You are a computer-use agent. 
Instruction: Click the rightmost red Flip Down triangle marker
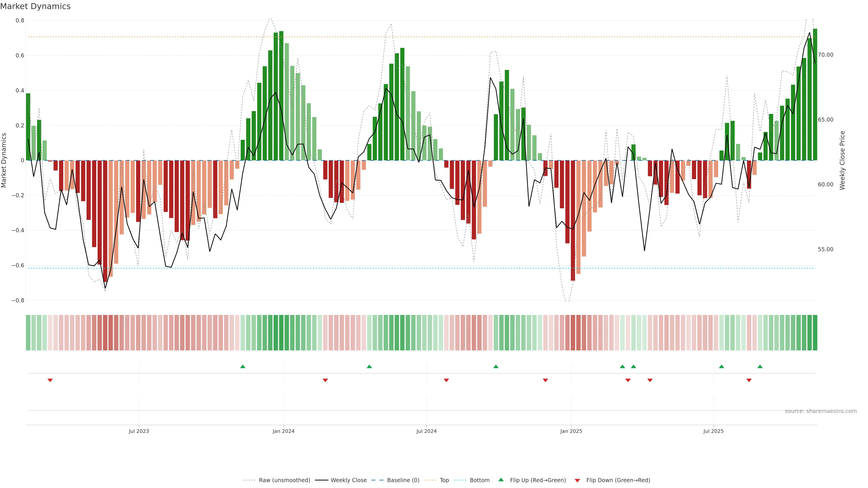pyautogui.click(x=749, y=380)
